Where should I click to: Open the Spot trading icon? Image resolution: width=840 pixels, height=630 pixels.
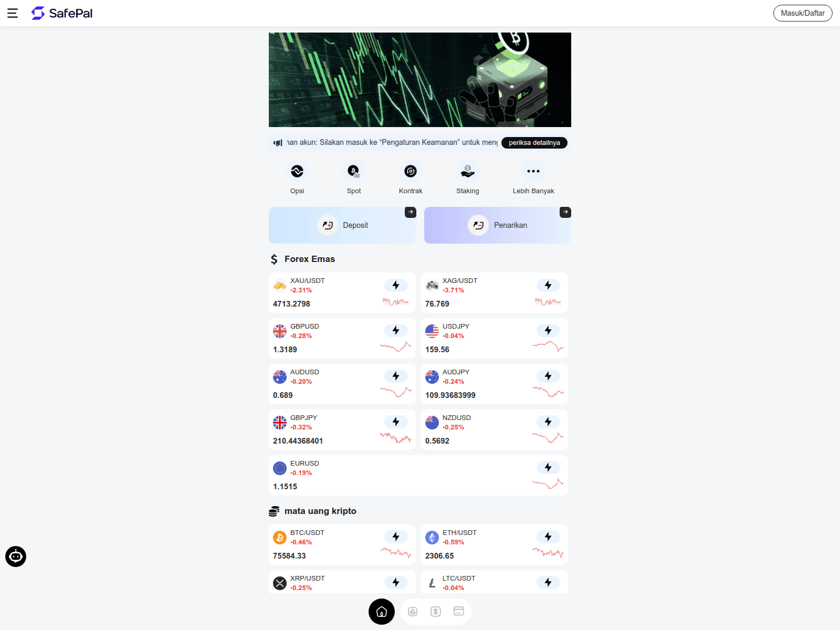[354, 171]
